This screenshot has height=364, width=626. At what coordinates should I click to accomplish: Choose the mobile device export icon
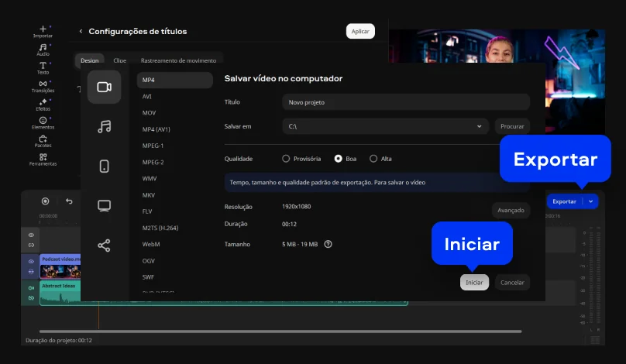pyautogui.click(x=104, y=166)
